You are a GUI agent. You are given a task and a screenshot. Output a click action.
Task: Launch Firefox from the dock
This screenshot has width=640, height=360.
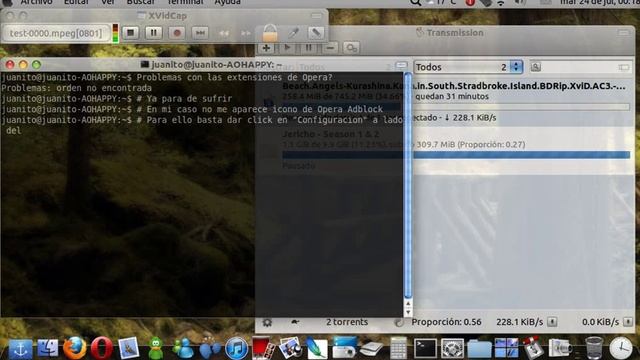[75, 348]
